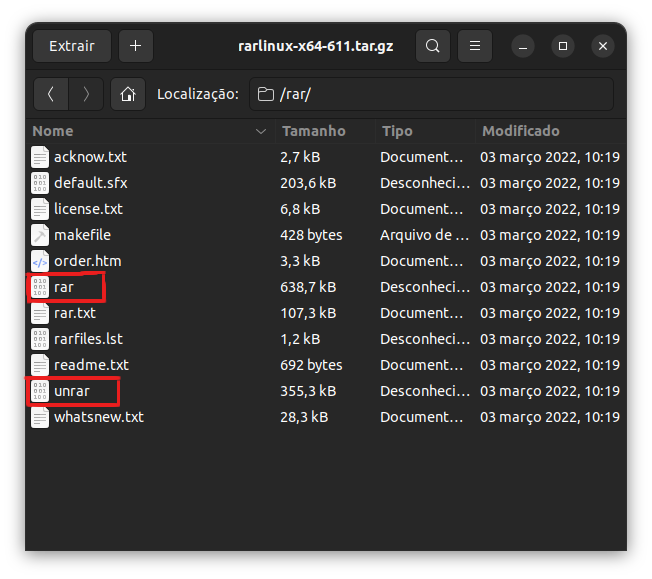This screenshot has height=579, width=652.
Task: Click the rarfiles.lst file name
Action: [x=89, y=339]
